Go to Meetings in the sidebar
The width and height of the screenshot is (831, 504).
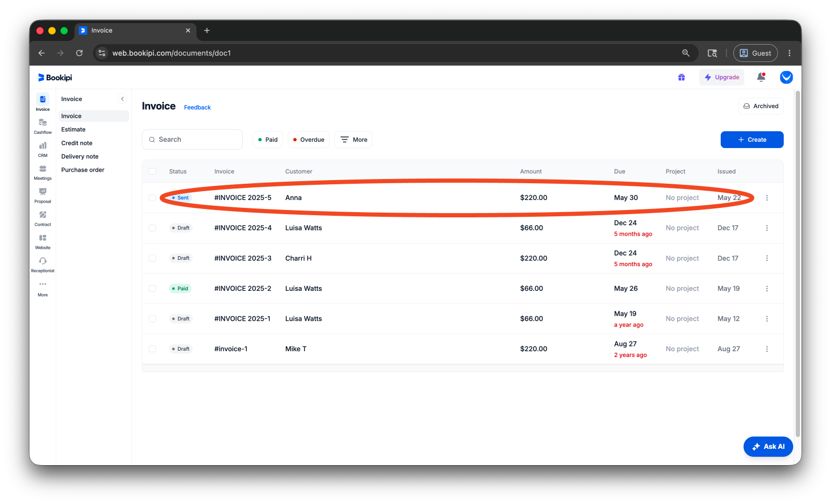click(x=43, y=172)
